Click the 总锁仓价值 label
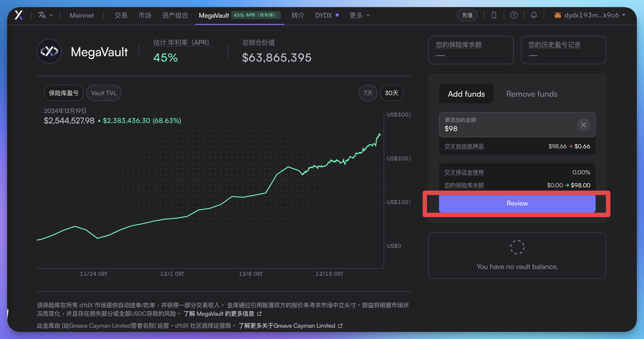This screenshot has height=339, width=644. point(258,43)
